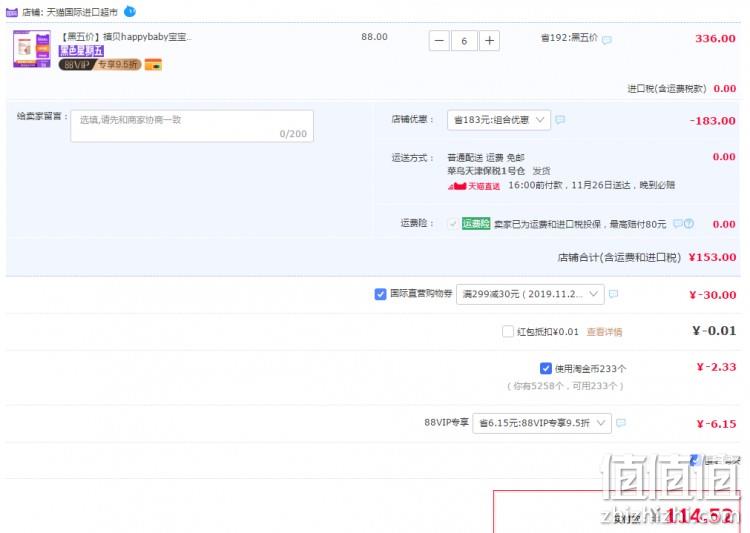Open the question mark help for 运费险
Image resolution: width=750 pixels, height=533 pixels.
689,223
